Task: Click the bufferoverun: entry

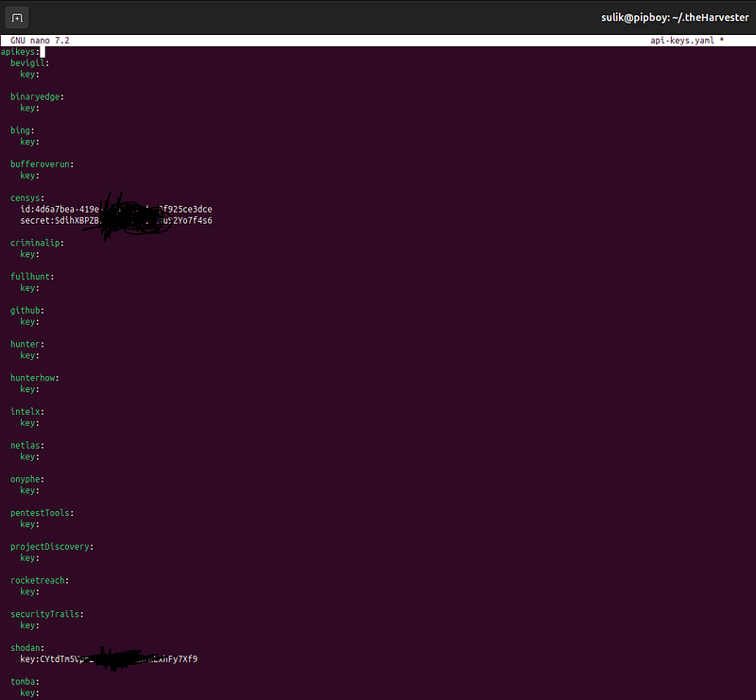Action: [42, 164]
